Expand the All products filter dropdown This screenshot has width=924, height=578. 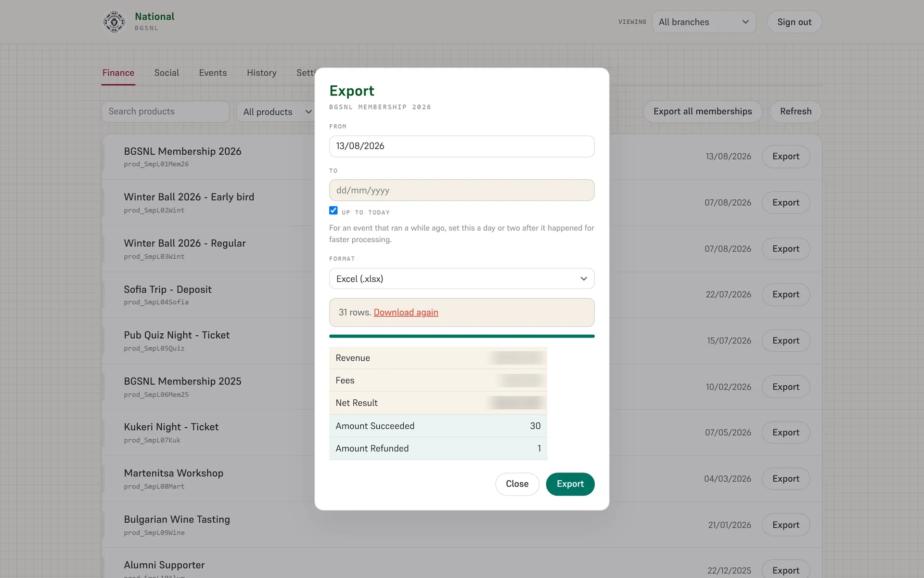click(x=276, y=112)
